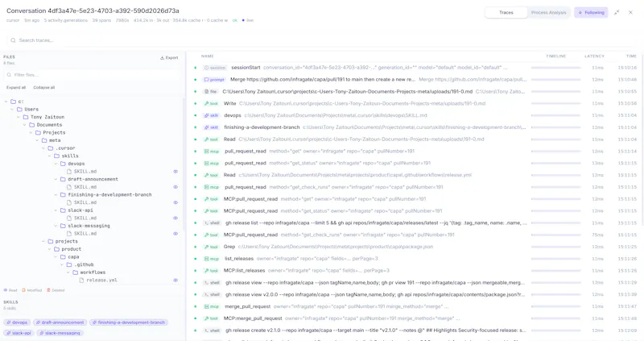This screenshot has height=341, width=644.
Task: Close the conversation panel
Action: click(630, 13)
